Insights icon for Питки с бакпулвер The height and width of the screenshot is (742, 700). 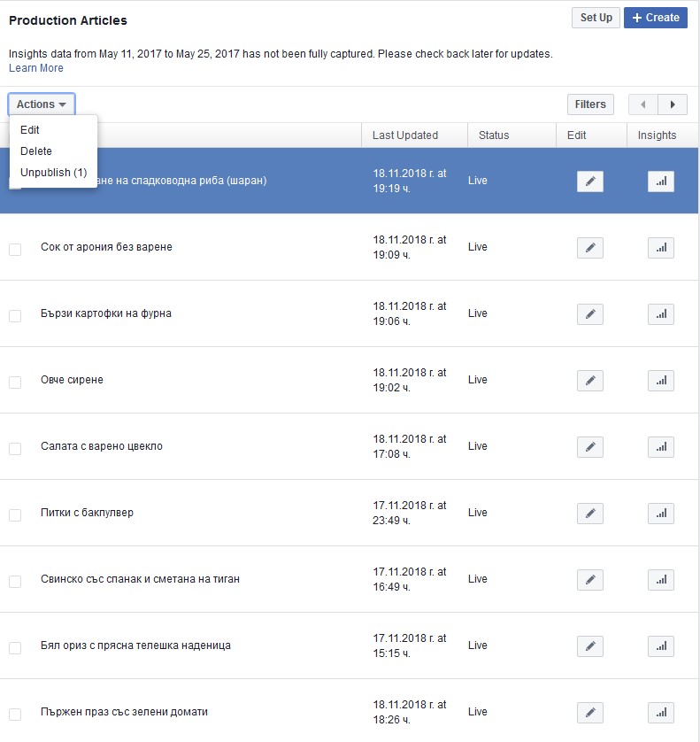coord(661,514)
